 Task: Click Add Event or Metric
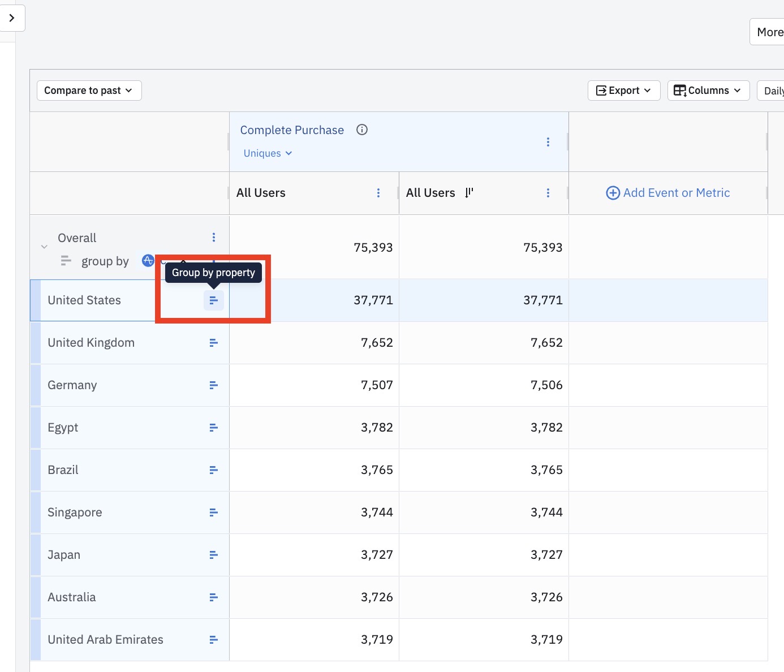[668, 193]
